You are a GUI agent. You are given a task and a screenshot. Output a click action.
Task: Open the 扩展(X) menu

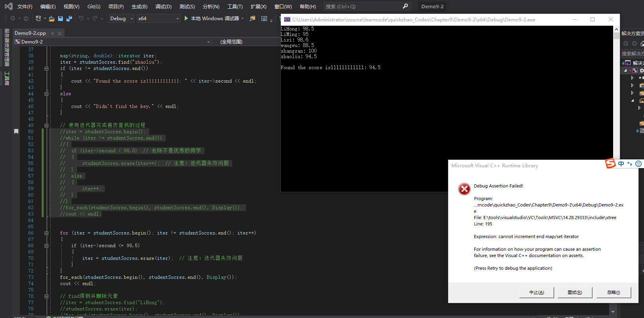pos(258,7)
